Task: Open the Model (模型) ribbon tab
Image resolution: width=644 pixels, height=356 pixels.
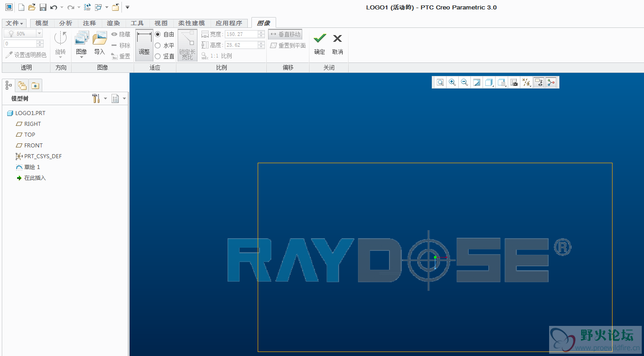Action: pos(42,23)
